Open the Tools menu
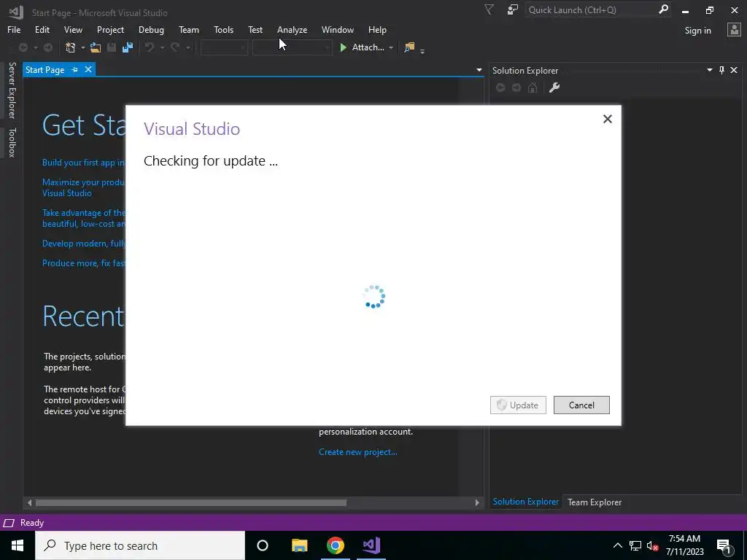The image size is (747, 560). tap(223, 29)
